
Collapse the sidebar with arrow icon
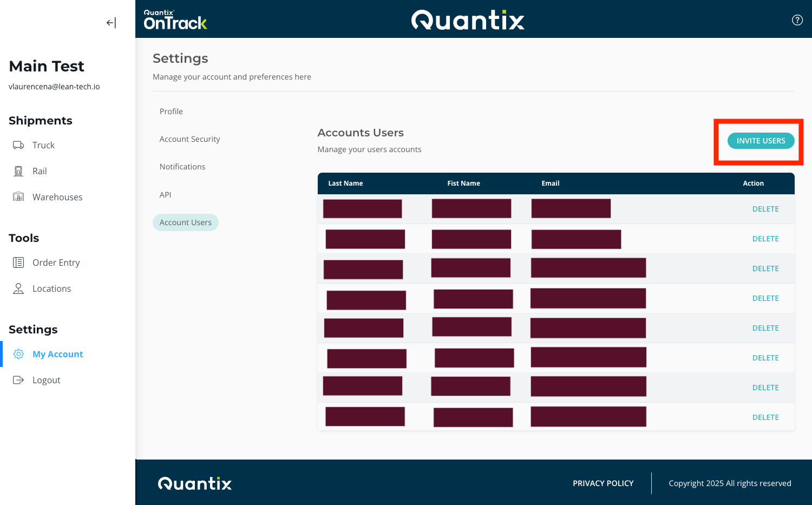(111, 23)
